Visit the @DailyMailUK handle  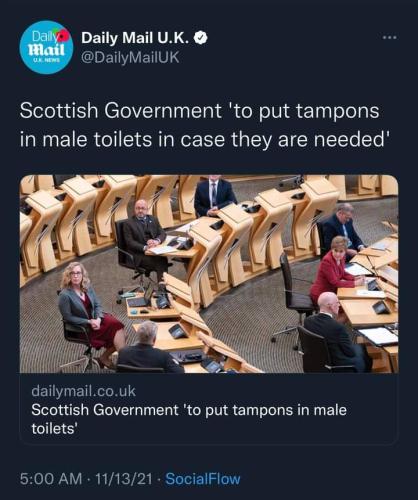pyautogui.click(x=130, y=58)
